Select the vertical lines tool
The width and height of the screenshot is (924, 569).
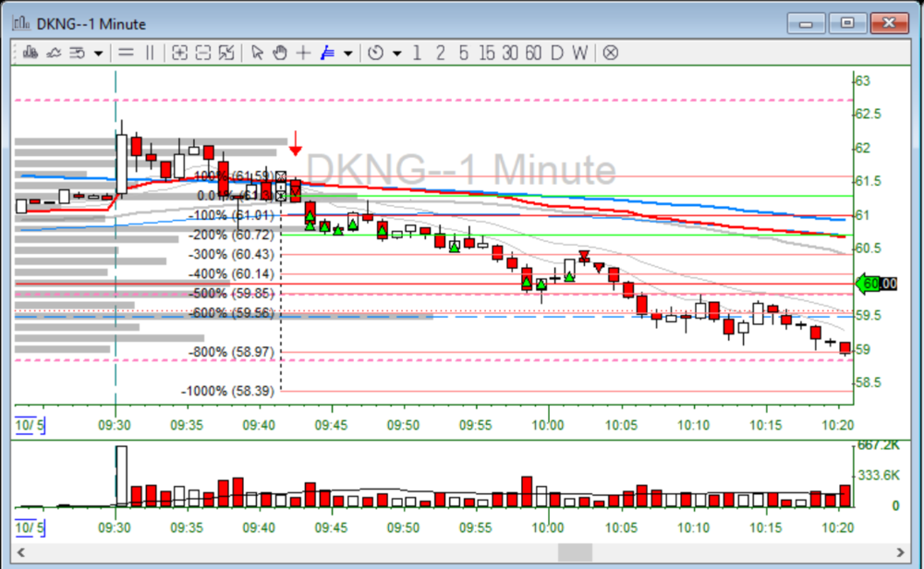(150, 53)
